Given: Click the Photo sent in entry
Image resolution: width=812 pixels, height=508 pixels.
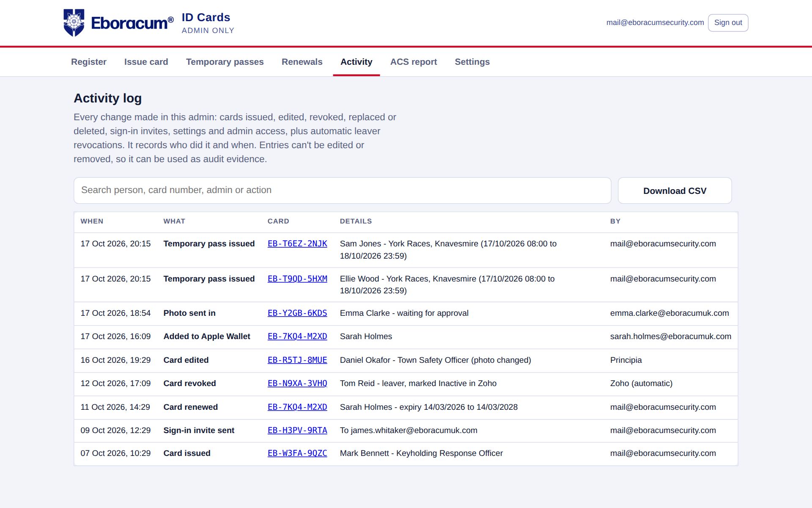Looking at the screenshot, I should point(189,313).
